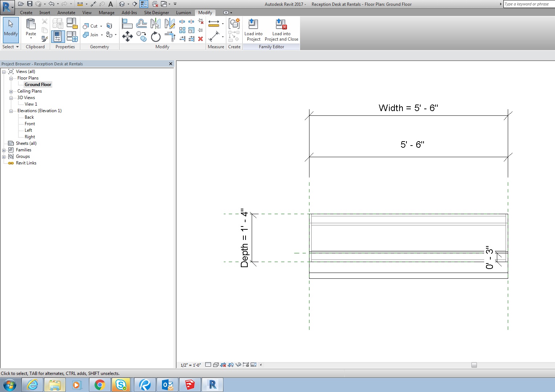Screen dimensions: 555x392
Task: Click the keyword search field at top right
Action: pos(528,4)
